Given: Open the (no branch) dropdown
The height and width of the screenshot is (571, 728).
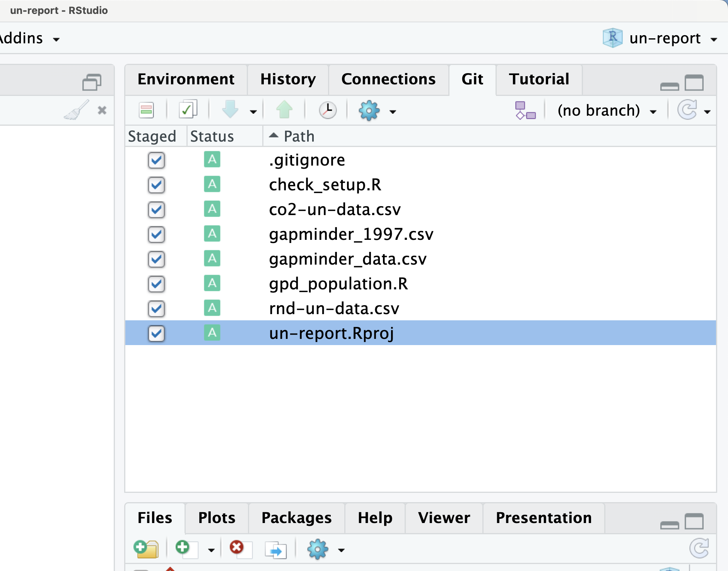Looking at the screenshot, I should pos(607,111).
